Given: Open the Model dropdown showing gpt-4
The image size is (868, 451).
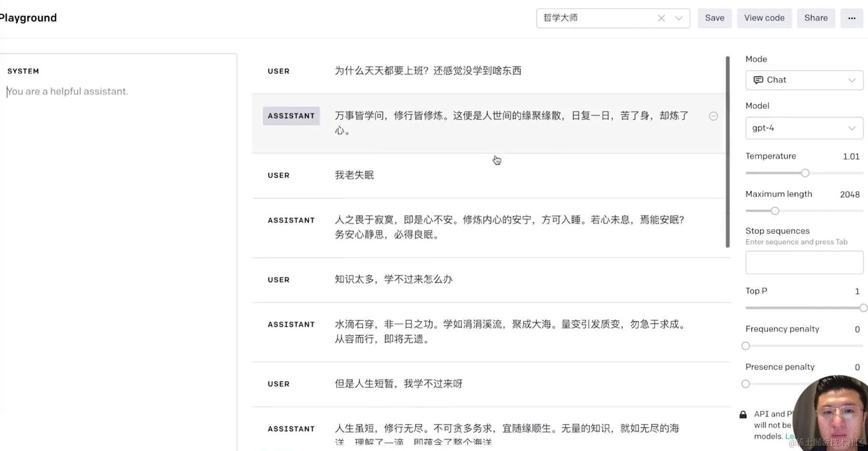Looking at the screenshot, I should point(804,128).
